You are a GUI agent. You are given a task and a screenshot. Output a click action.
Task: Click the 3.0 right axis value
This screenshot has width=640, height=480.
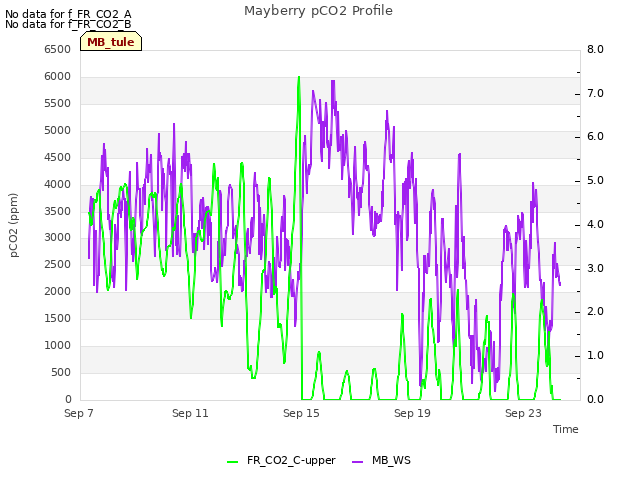tap(595, 268)
